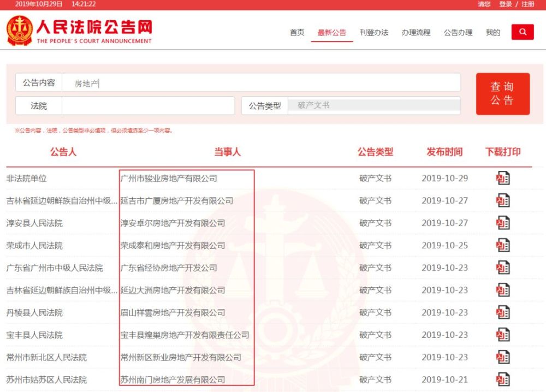Open the 公告类型 dropdown showing 破产文书

375,105
